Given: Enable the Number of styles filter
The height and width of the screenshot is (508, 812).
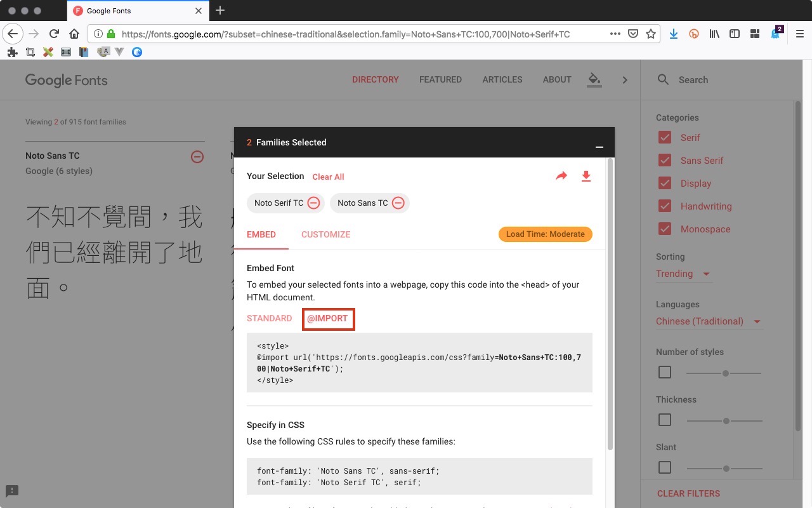Looking at the screenshot, I should click(x=665, y=372).
